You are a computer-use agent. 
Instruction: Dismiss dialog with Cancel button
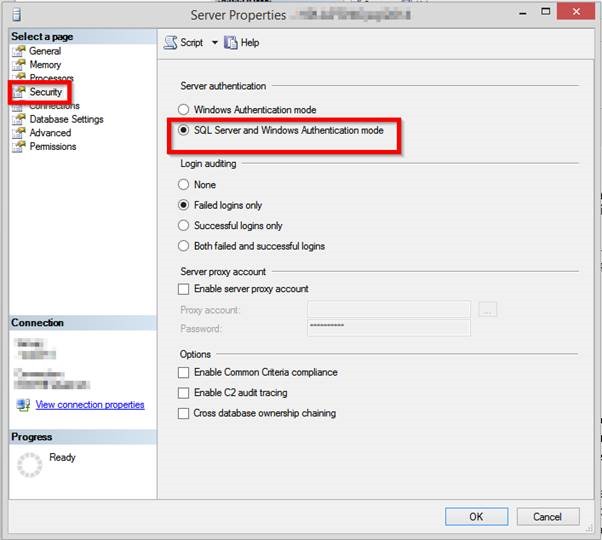(x=548, y=517)
